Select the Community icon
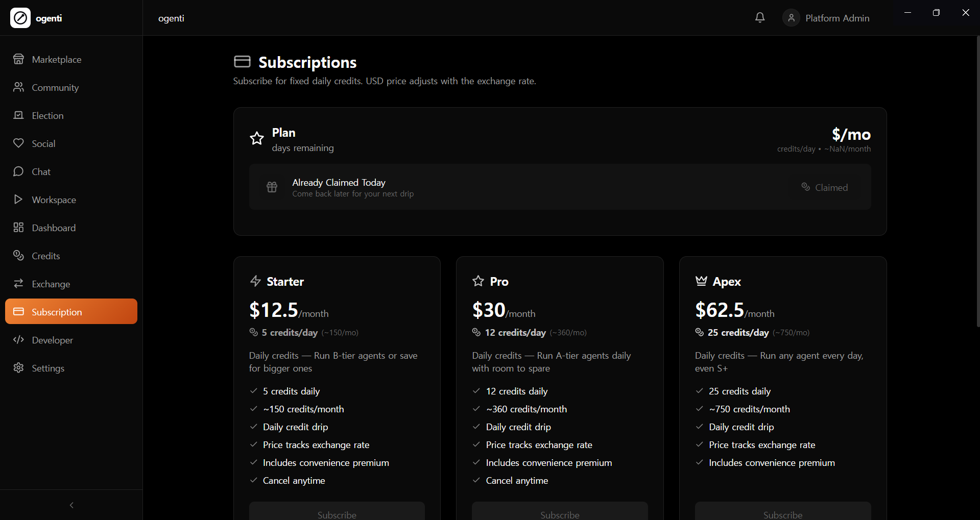 (x=18, y=87)
